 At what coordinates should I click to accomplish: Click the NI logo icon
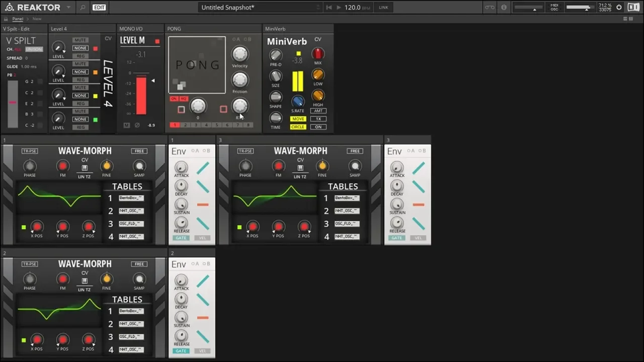(633, 8)
